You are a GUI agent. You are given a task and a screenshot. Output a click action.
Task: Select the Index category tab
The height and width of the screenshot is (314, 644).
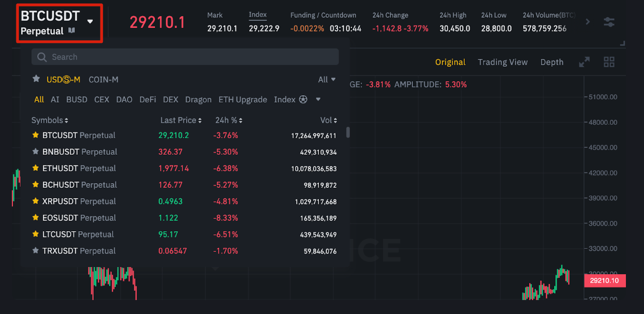(x=285, y=99)
